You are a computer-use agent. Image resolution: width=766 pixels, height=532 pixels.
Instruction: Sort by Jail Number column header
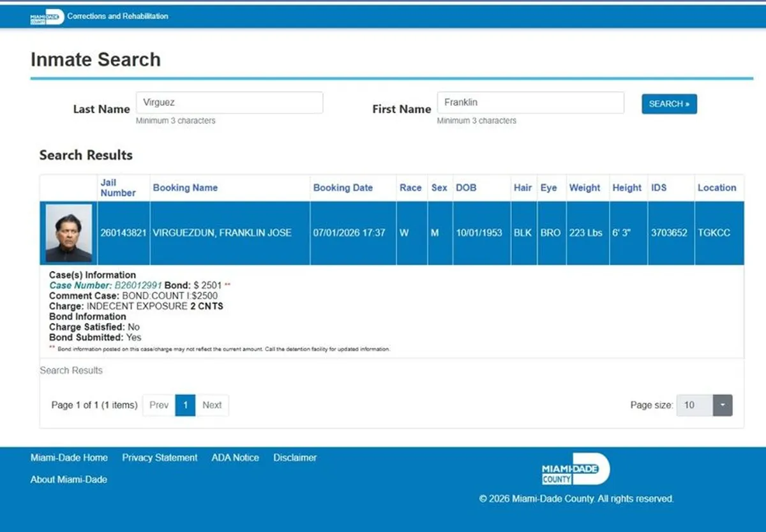[118, 188]
